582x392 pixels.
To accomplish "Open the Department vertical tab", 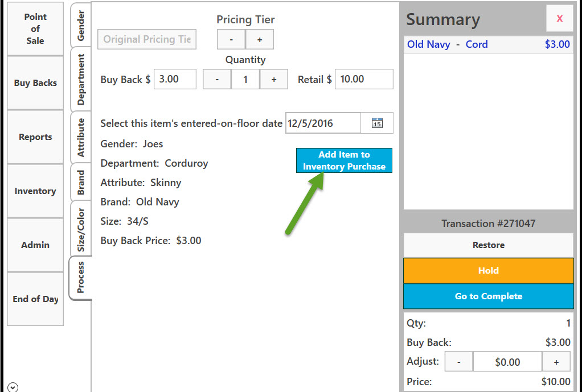I will pos(80,79).
